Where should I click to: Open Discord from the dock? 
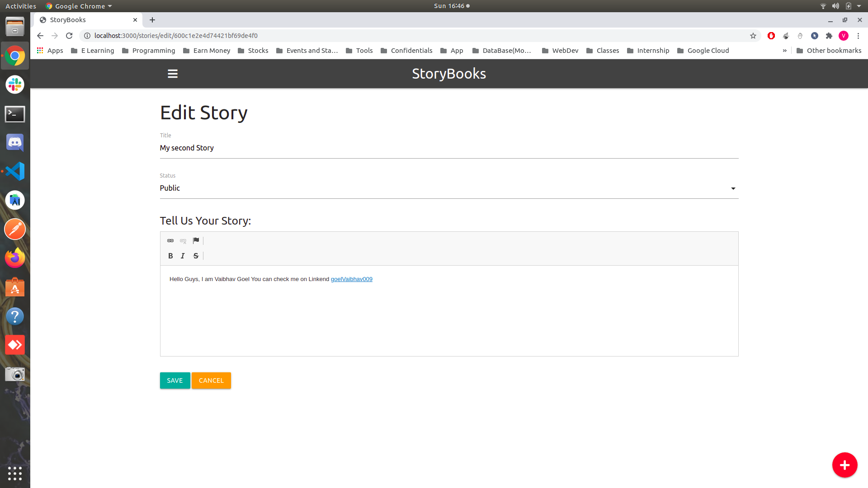click(15, 142)
